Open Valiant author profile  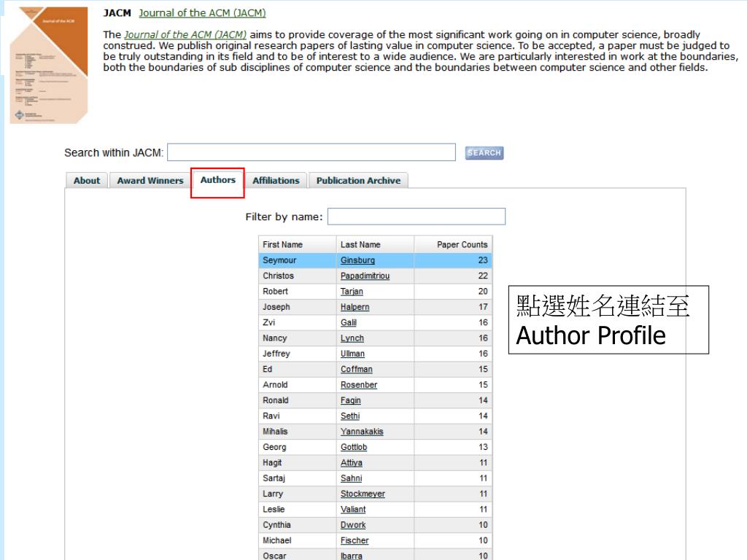point(353,509)
